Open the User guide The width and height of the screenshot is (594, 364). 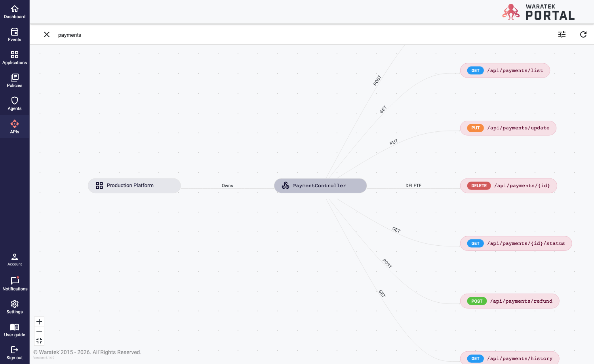tap(15, 330)
